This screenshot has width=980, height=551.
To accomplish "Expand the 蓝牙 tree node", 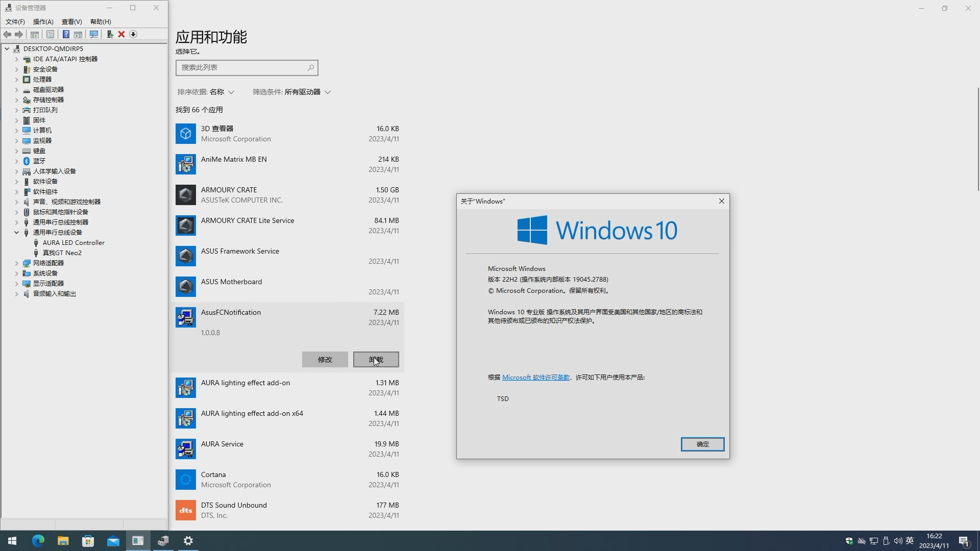I will point(16,161).
